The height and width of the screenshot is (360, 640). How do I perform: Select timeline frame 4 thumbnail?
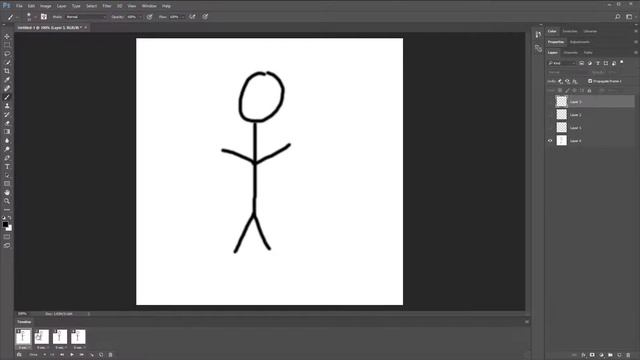pyautogui.click(x=78, y=337)
